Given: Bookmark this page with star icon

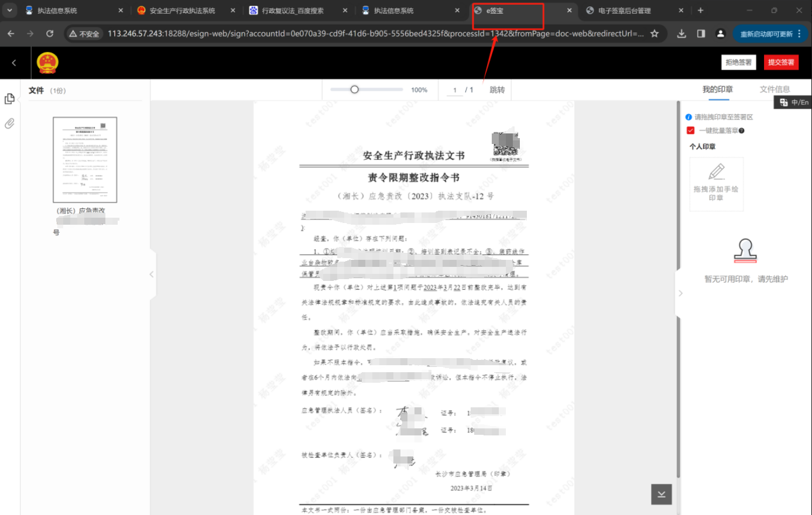Looking at the screenshot, I should [655, 34].
